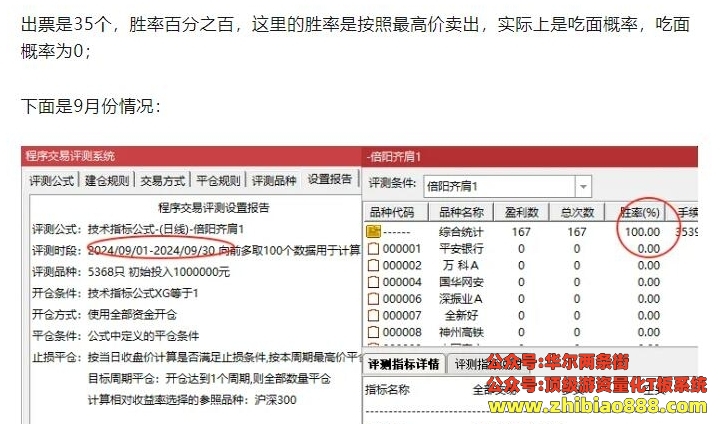Click the icon beside code 000008
The width and height of the screenshot is (723, 424).
point(373,332)
